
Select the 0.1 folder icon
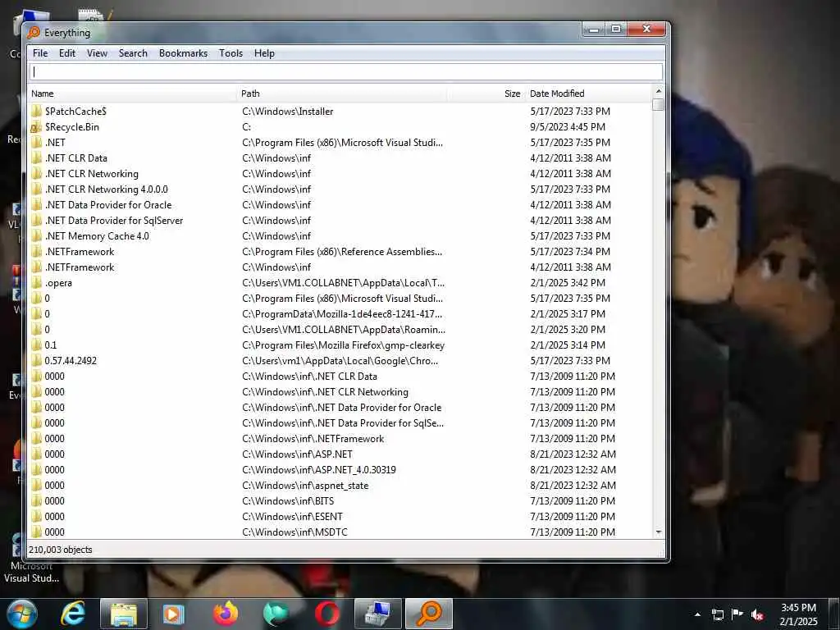click(x=36, y=345)
